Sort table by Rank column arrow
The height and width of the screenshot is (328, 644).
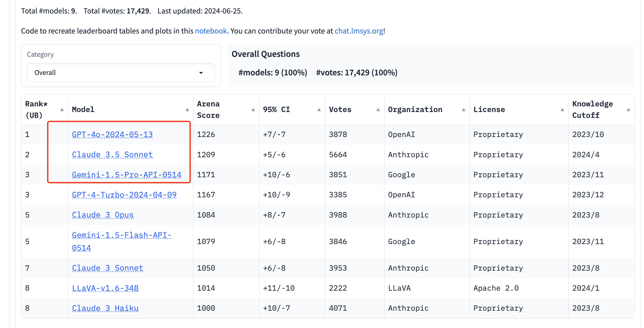[x=62, y=110]
